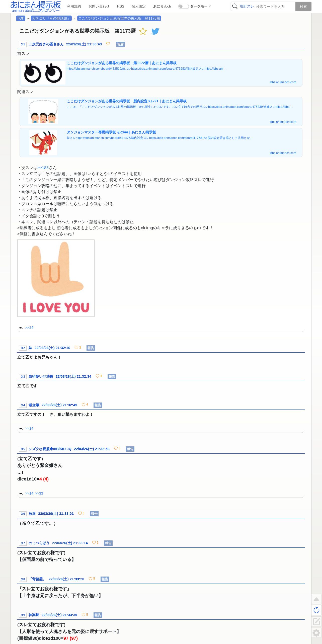Click the search magnifier icon
Screen dimensions: 322x644
pos(235,6)
